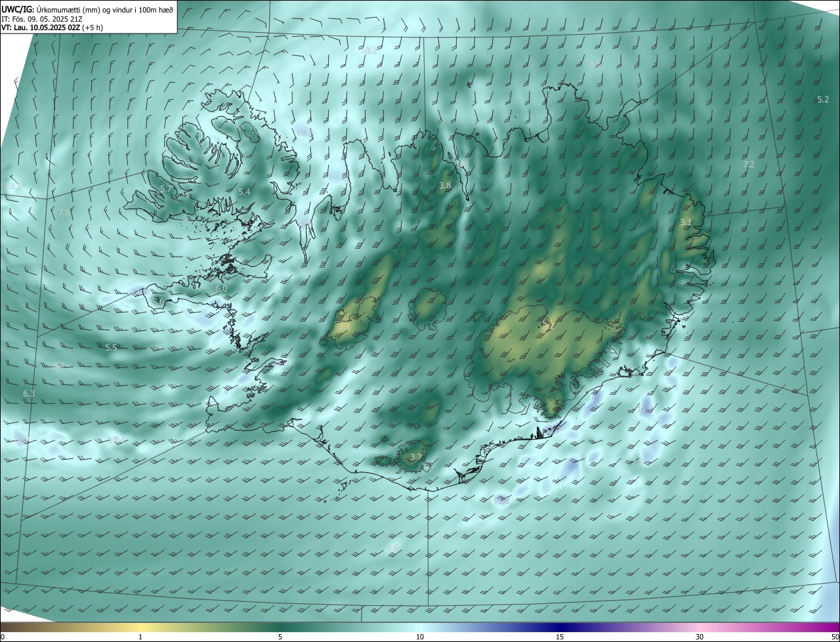Click the 3.7 value label on the map
Image resolution: width=840 pixels, height=642 pixels.
(416, 457)
